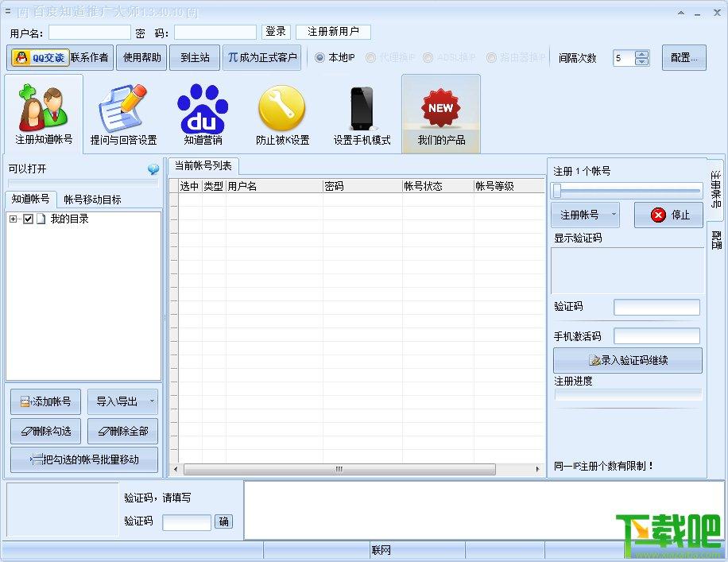Focus the 密码 login input field
The width and height of the screenshot is (728, 562).
[x=215, y=33]
